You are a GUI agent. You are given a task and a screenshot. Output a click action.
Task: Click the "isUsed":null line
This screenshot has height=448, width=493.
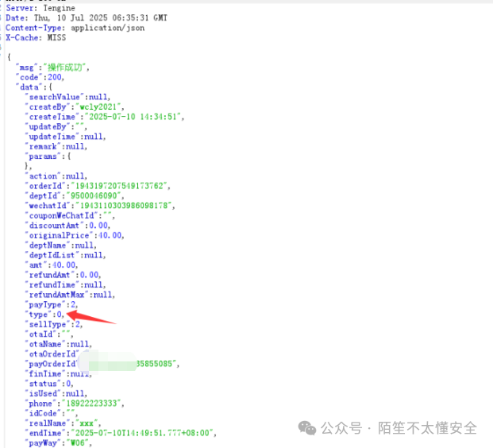click(x=56, y=394)
